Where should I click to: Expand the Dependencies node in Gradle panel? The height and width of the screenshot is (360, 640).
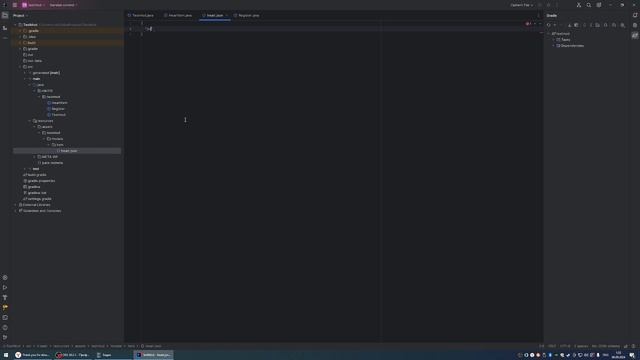554,46
